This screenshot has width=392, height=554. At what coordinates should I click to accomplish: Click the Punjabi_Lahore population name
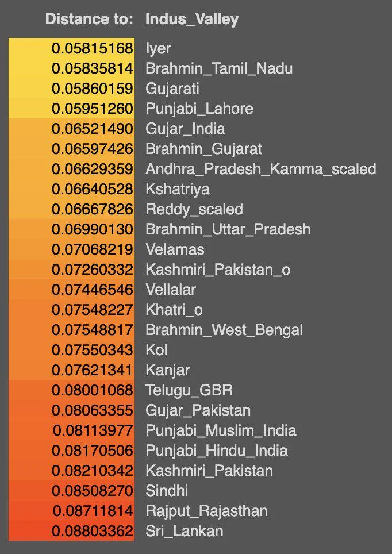coord(199,109)
